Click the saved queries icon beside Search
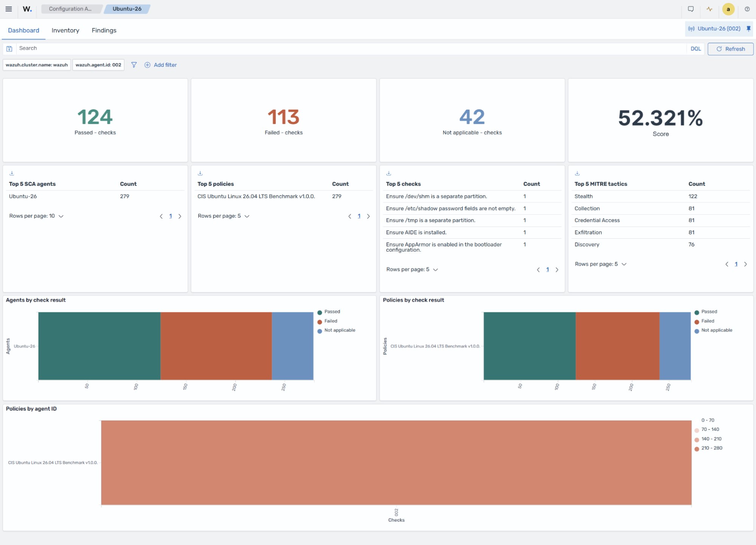 pos(9,49)
